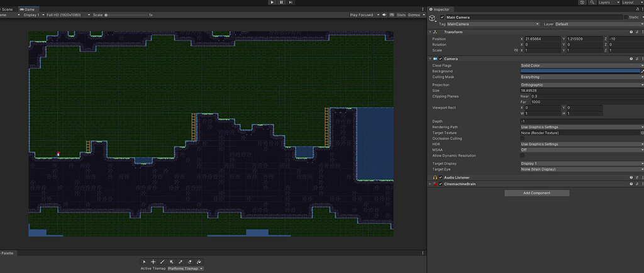Screen dimensions: 644x273
Task: Open the Layout menu dropdown
Action: [630, 3]
